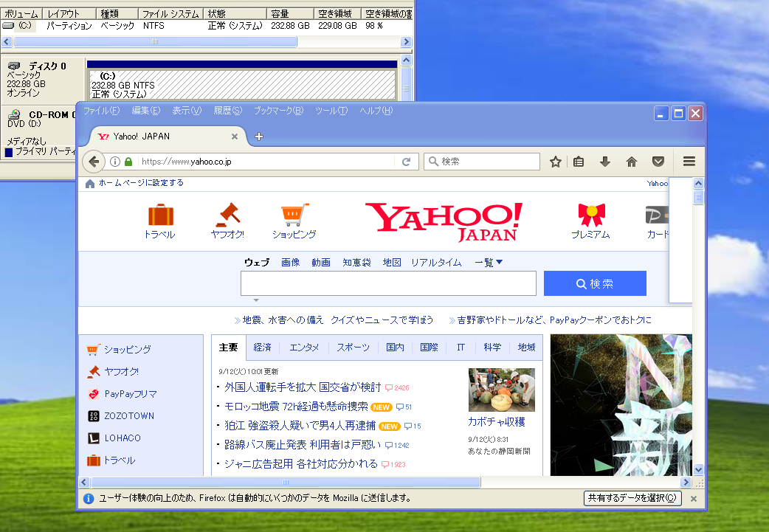Switch to the IT news tab

tap(461, 348)
